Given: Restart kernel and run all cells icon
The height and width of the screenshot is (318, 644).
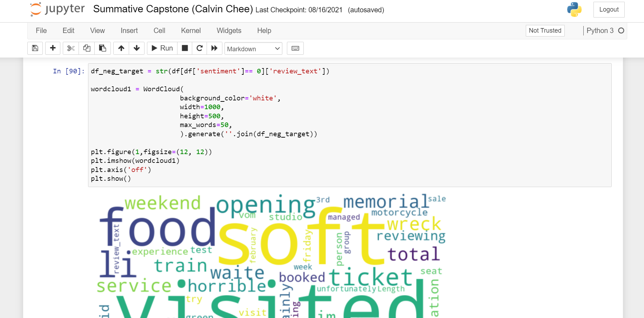Looking at the screenshot, I should [214, 48].
